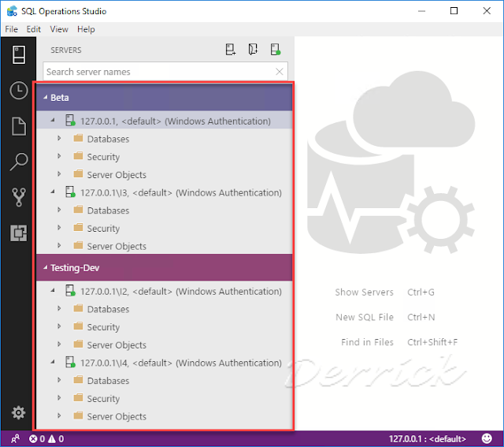Open the Source Control branch icon
This screenshot has width=504, height=447.
pos(19,197)
